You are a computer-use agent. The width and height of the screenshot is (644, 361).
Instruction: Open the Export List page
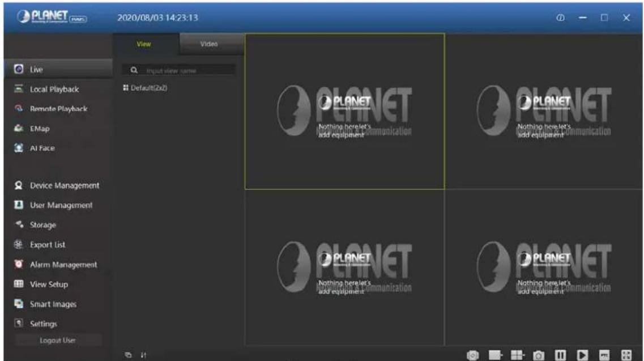point(47,245)
